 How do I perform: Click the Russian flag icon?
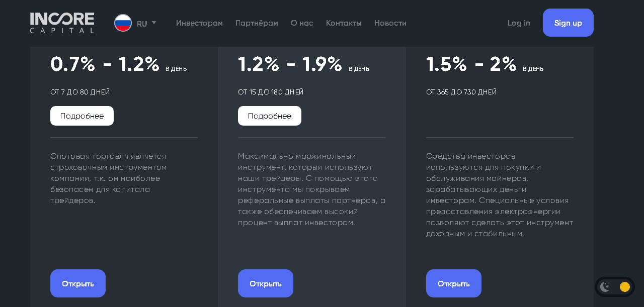pyautogui.click(x=123, y=23)
